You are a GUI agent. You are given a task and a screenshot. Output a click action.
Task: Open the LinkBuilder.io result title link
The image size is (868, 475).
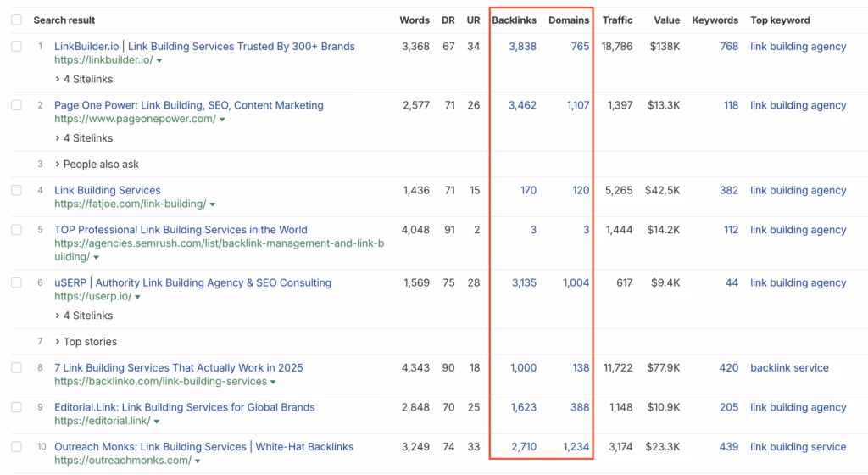click(204, 47)
